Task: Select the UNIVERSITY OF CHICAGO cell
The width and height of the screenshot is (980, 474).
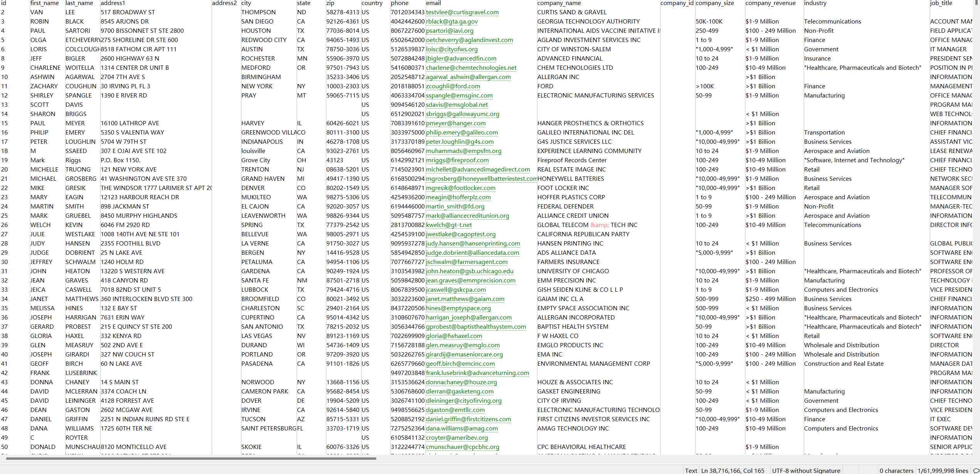Action: tap(573, 271)
